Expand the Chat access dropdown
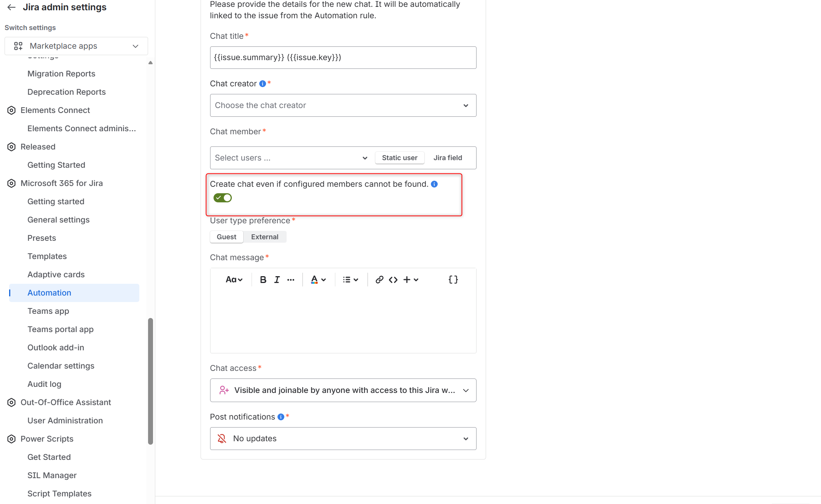Image resolution: width=821 pixels, height=504 pixels. point(343,390)
